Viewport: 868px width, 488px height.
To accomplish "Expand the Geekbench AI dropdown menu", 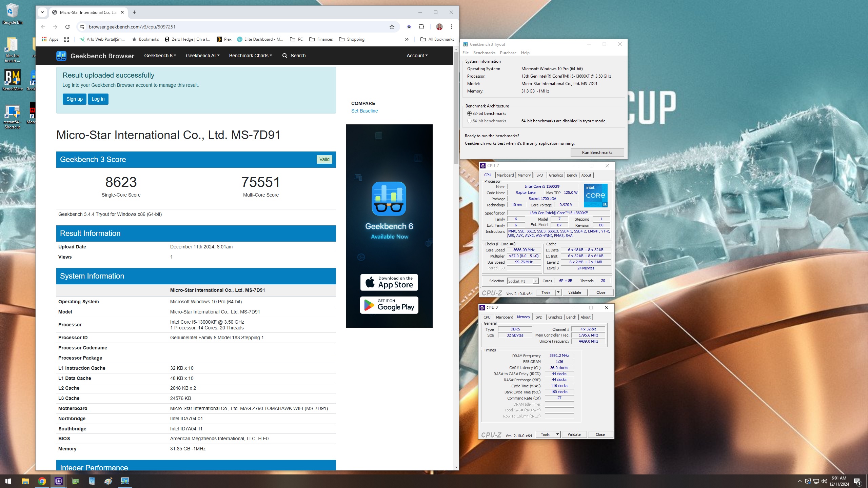I will coord(202,56).
